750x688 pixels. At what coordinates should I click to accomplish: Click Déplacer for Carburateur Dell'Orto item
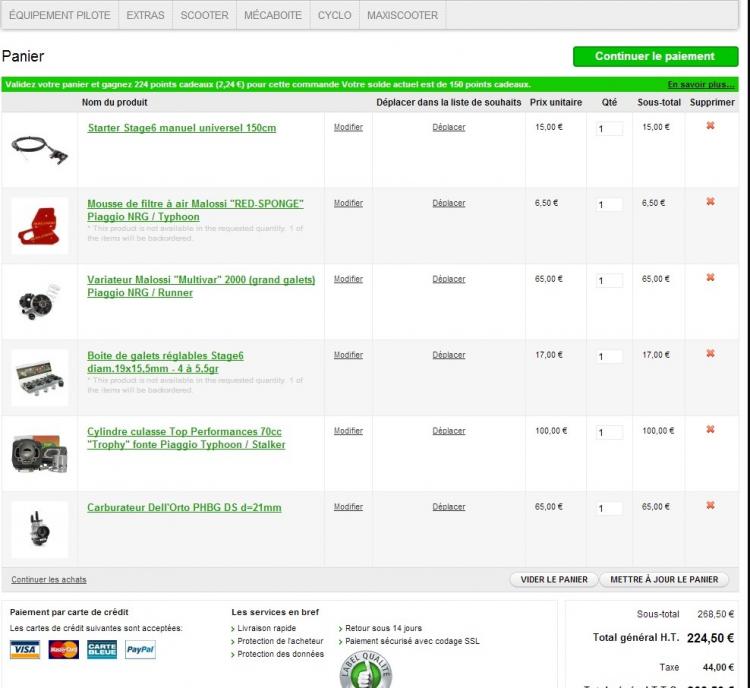click(x=449, y=507)
